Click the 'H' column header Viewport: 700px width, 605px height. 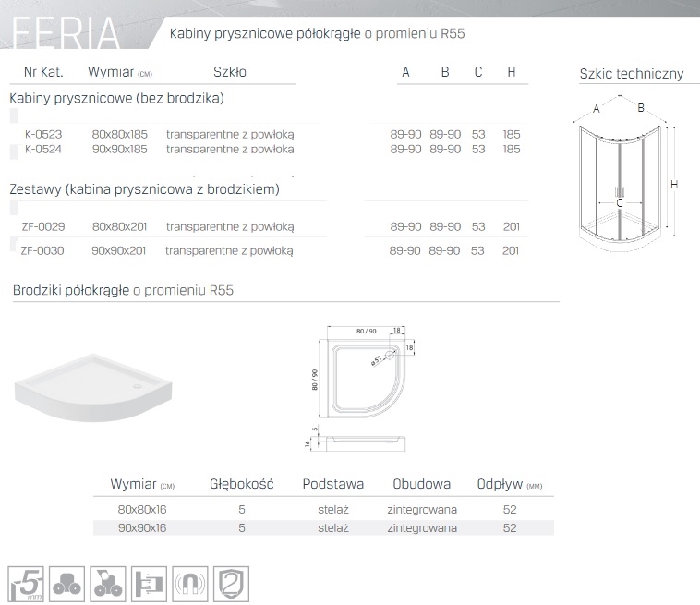pos(512,72)
